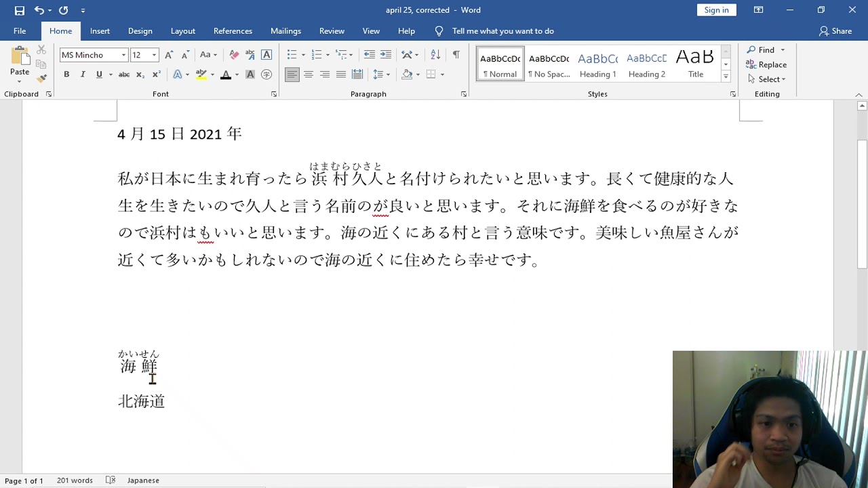Undo the last action
The image size is (868, 488).
coord(39,10)
